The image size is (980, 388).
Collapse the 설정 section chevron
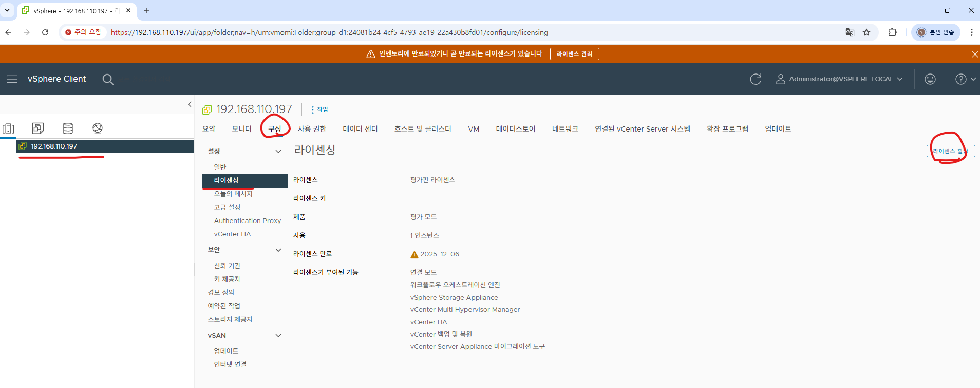click(x=278, y=152)
